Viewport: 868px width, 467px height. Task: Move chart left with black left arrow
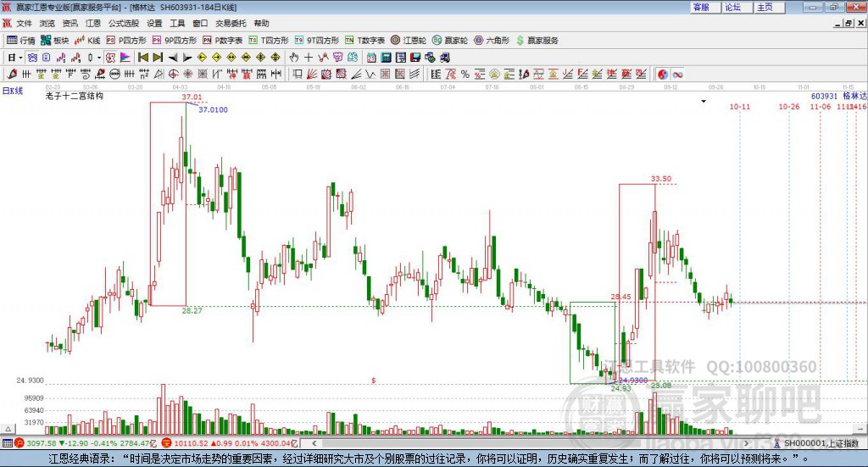click(173, 58)
